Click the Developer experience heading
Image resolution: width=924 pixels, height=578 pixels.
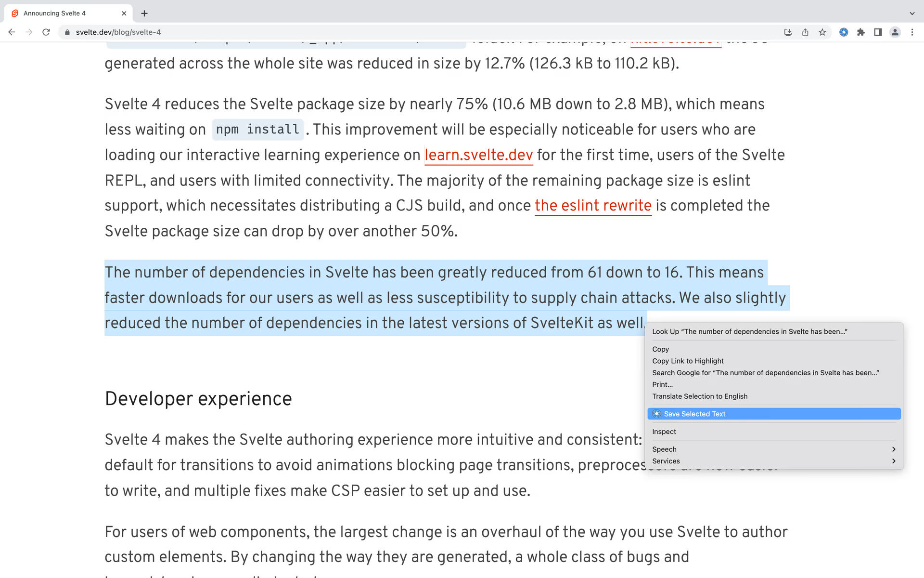pyautogui.click(x=198, y=399)
